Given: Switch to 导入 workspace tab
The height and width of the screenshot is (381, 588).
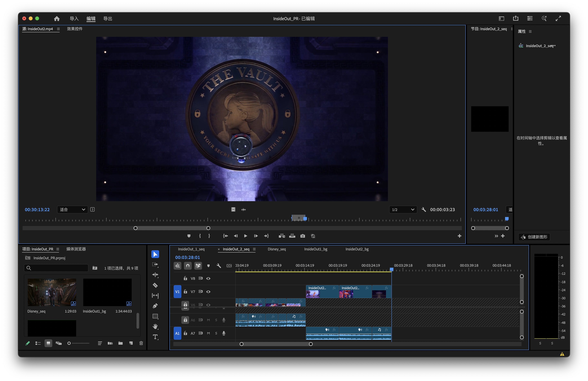Looking at the screenshot, I should [x=74, y=19].
